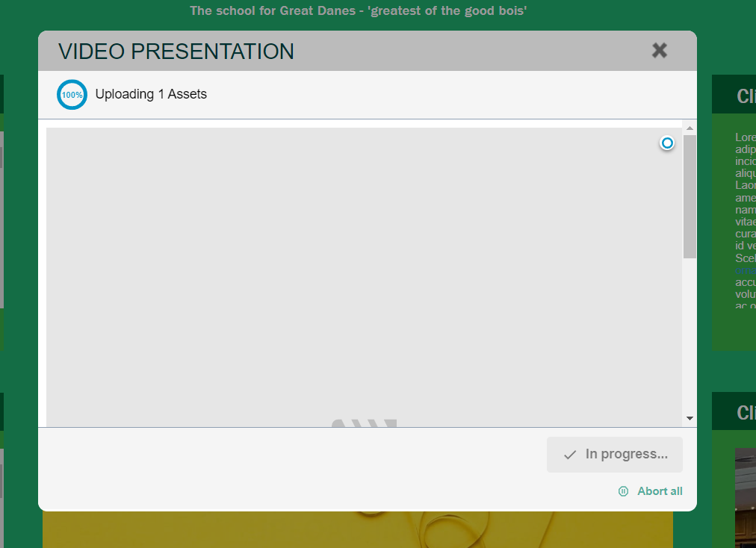Click the small progress badge next to Uploading text
The height and width of the screenshot is (548, 756).
click(x=72, y=94)
